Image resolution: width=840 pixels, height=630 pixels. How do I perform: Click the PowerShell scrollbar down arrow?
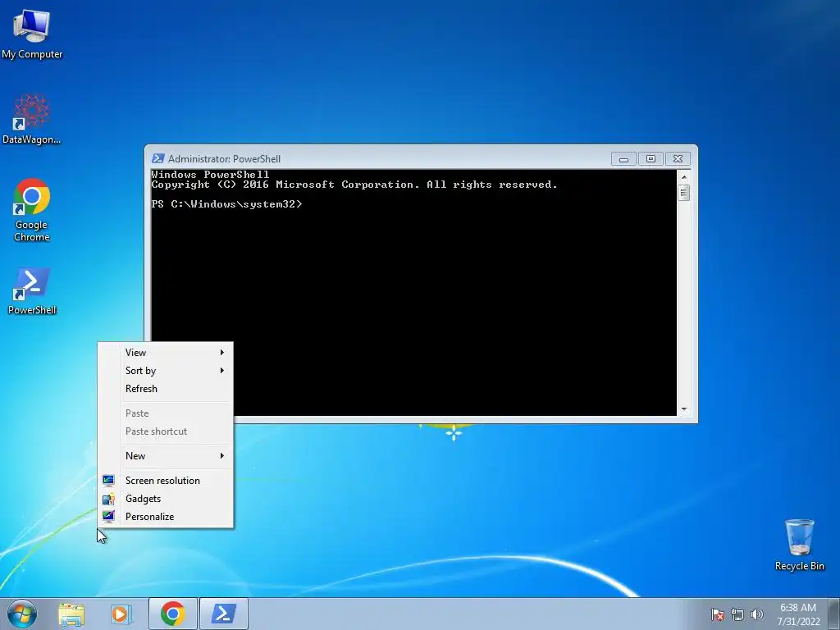point(684,409)
